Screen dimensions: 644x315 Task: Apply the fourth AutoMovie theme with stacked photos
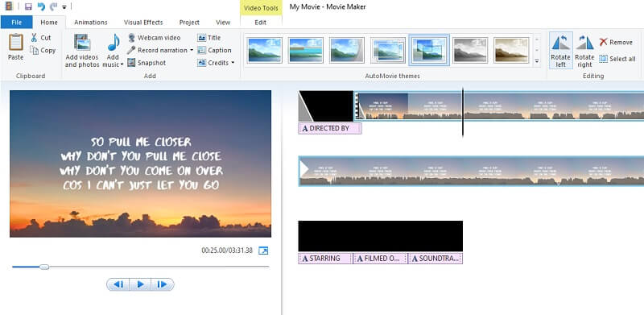pyautogui.click(x=388, y=50)
